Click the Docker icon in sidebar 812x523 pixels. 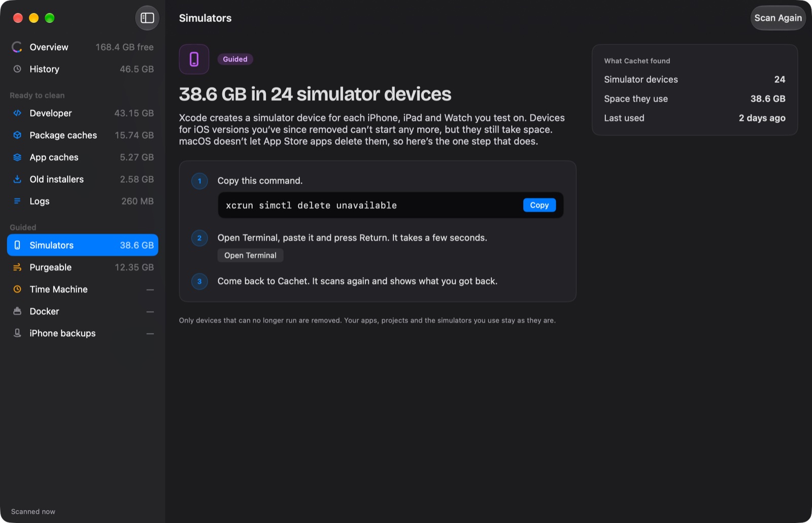click(x=17, y=311)
